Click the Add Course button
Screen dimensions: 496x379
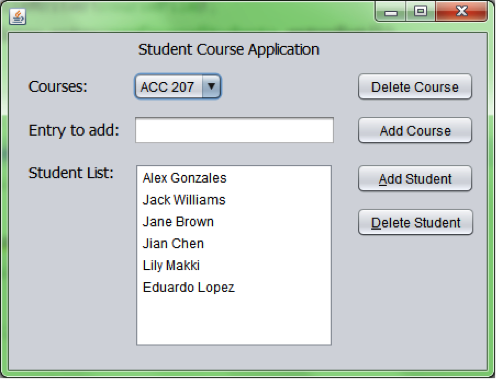(x=415, y=130)
